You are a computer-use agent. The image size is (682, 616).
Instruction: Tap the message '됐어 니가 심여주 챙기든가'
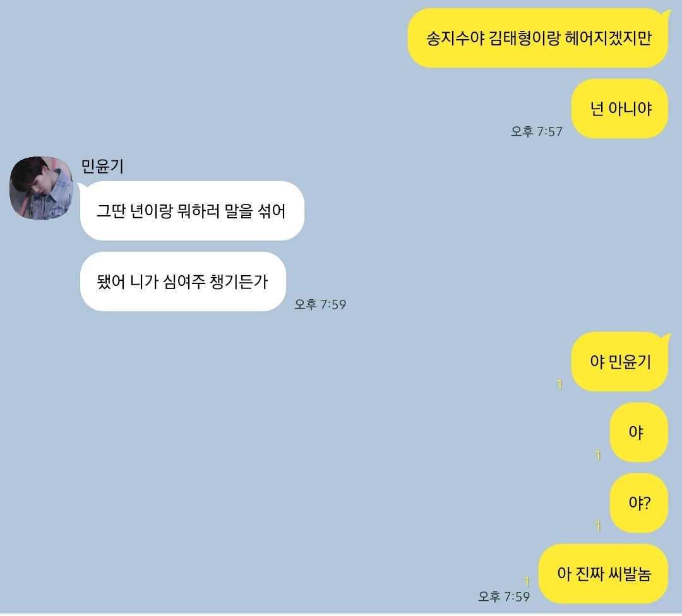point(182,281)
